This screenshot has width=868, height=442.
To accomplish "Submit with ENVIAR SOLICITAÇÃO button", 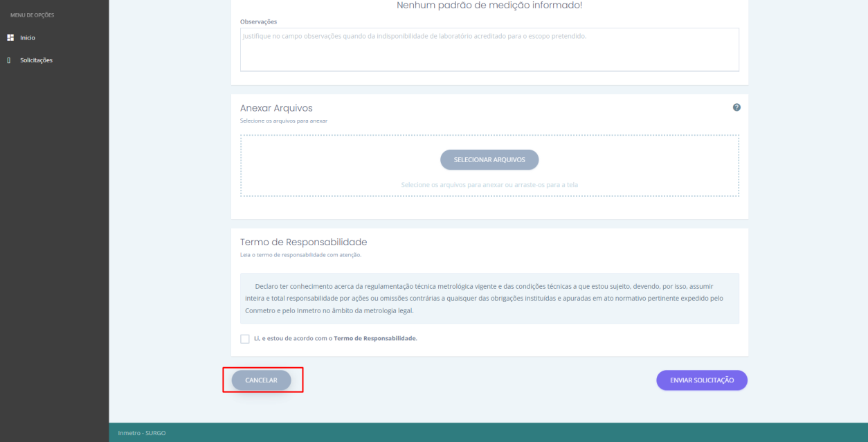I will tap(702, 380).
